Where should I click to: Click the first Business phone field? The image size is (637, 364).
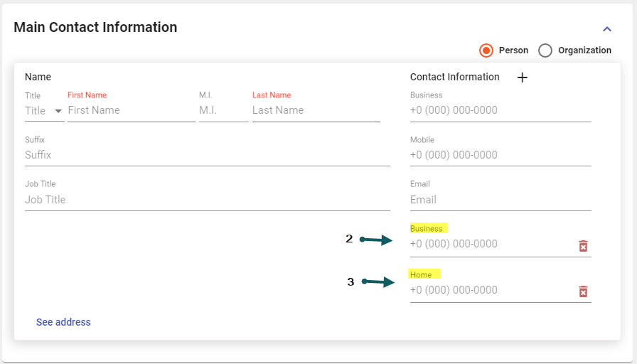(x=500, y=110)
